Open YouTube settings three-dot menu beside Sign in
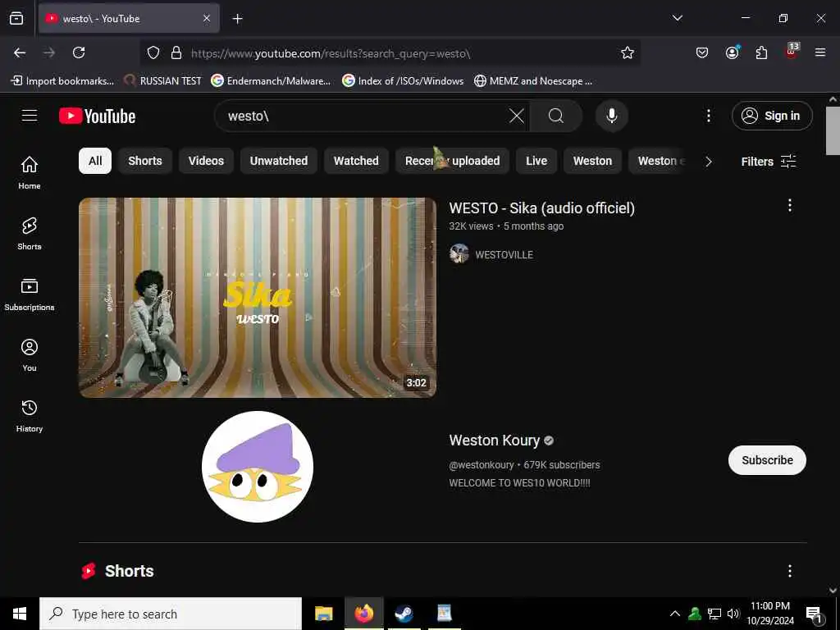 click(x=708, y=116)
